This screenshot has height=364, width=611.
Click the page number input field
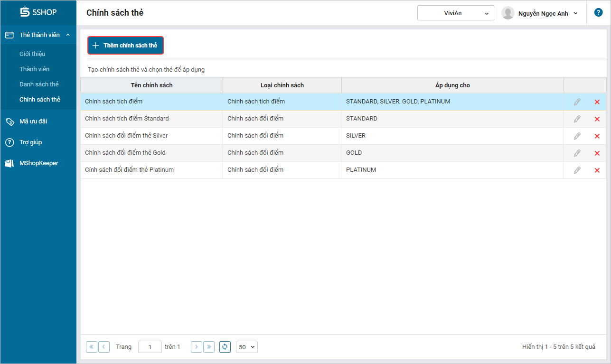click(150, 347)
